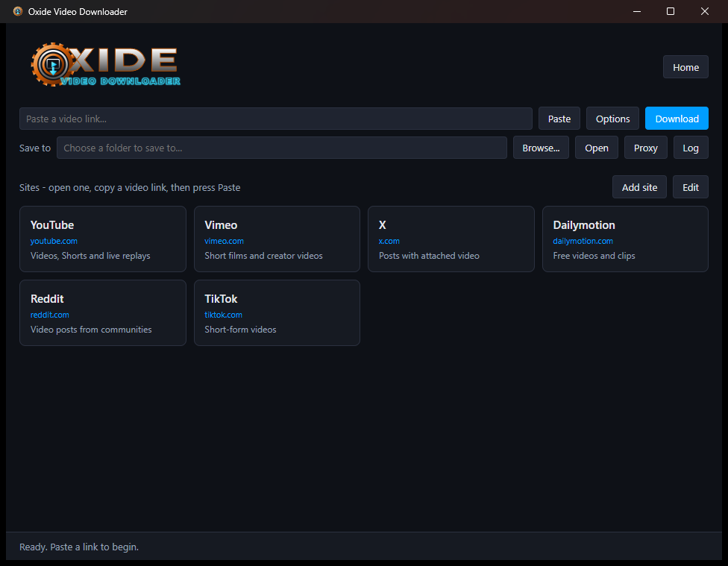Click the 'Save to' label

click(35, 148)
